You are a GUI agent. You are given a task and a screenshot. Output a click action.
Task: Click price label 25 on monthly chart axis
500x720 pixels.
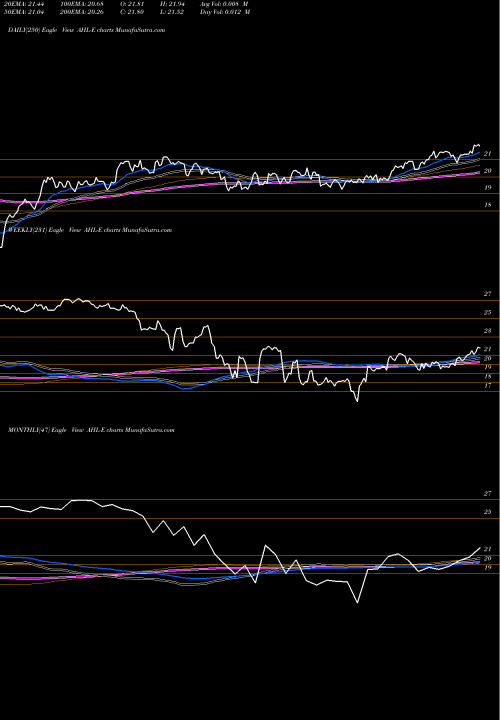click(488, 512)
